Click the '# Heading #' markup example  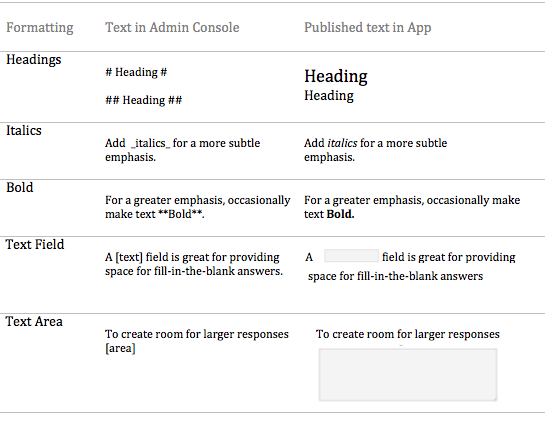tap(136, 72)
